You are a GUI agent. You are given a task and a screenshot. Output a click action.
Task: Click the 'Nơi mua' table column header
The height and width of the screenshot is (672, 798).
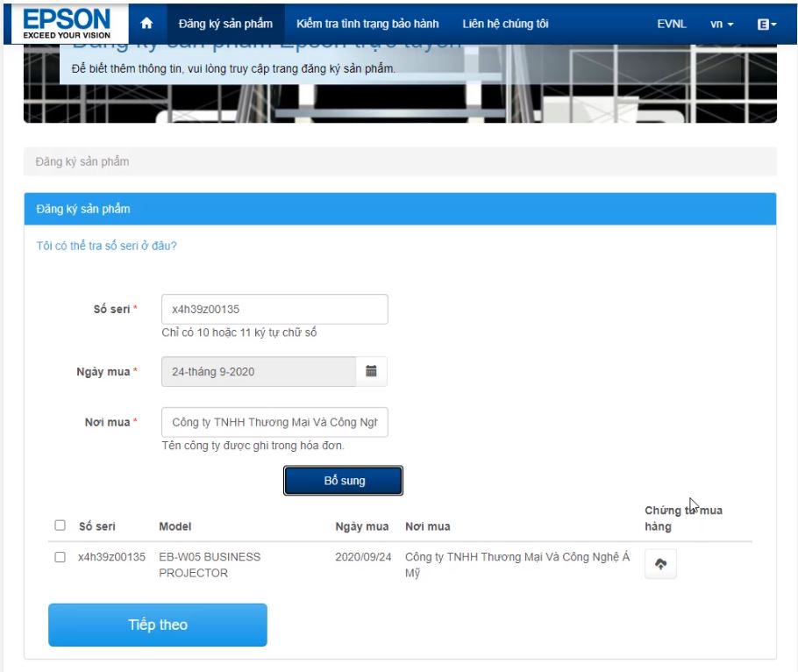pyautogui.click(x=428, y=526)
